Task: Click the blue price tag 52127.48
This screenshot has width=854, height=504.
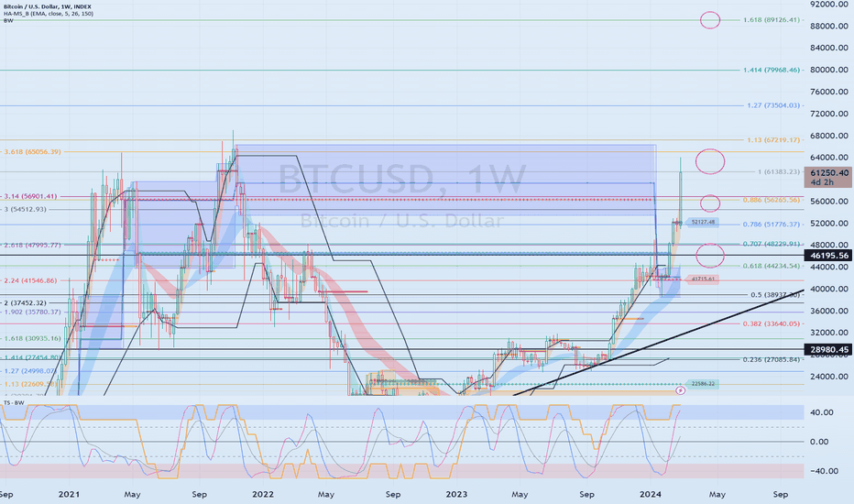Action: point(703,223)
